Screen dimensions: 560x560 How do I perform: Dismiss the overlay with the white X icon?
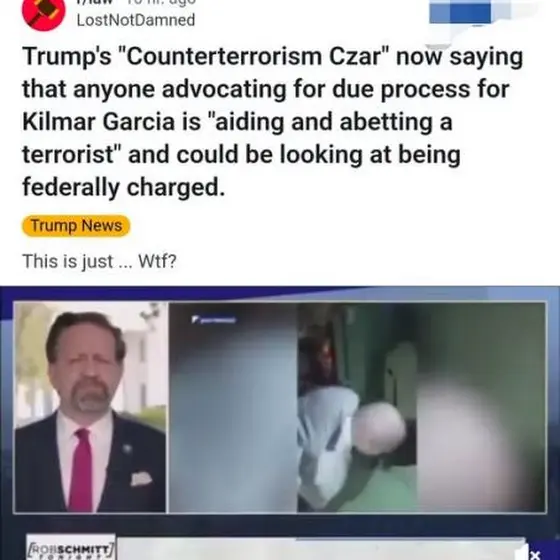[x=535, y=555]
